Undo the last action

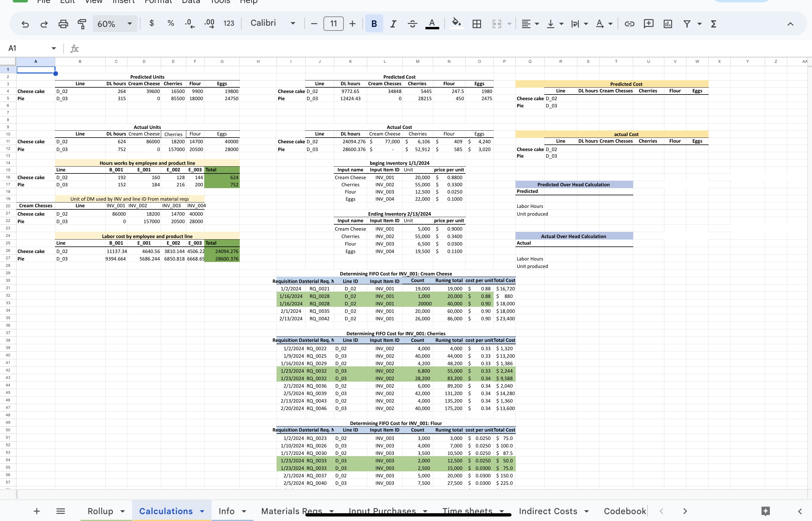point(25,24)
